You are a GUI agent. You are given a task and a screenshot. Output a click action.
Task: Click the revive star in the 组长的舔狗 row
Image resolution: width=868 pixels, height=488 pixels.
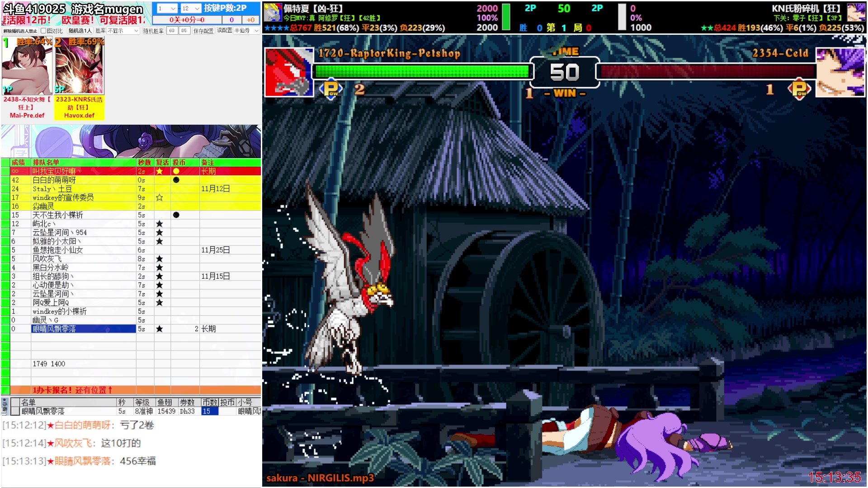pos(160,276)
